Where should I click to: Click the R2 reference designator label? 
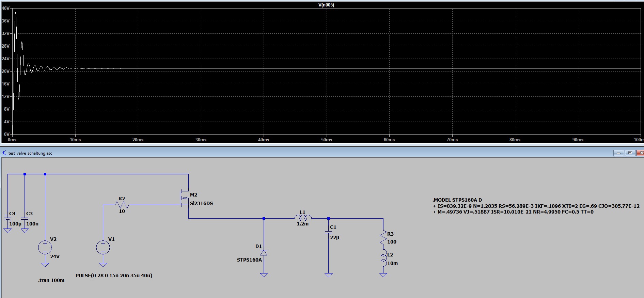pyautogui.click(x=122, y=199)
